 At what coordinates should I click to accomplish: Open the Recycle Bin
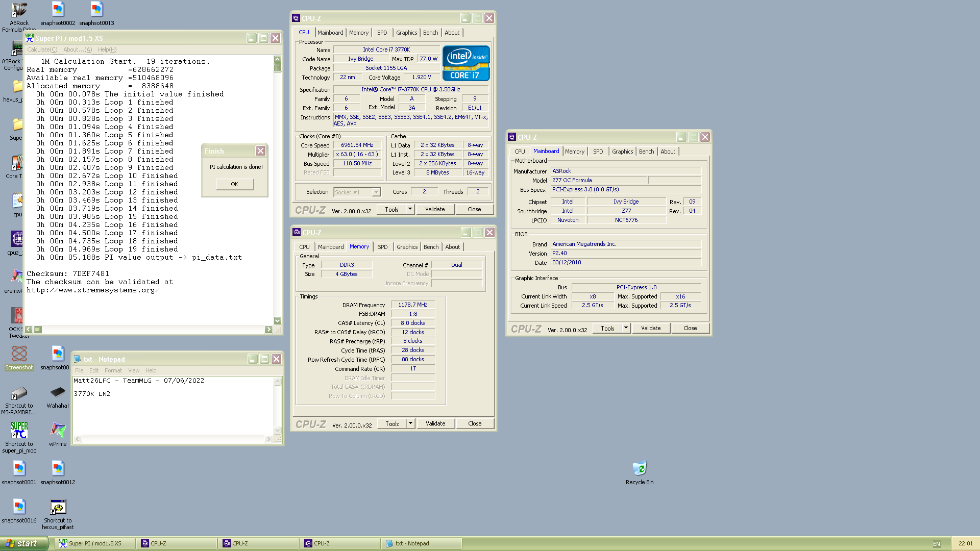tap(640, 472)
